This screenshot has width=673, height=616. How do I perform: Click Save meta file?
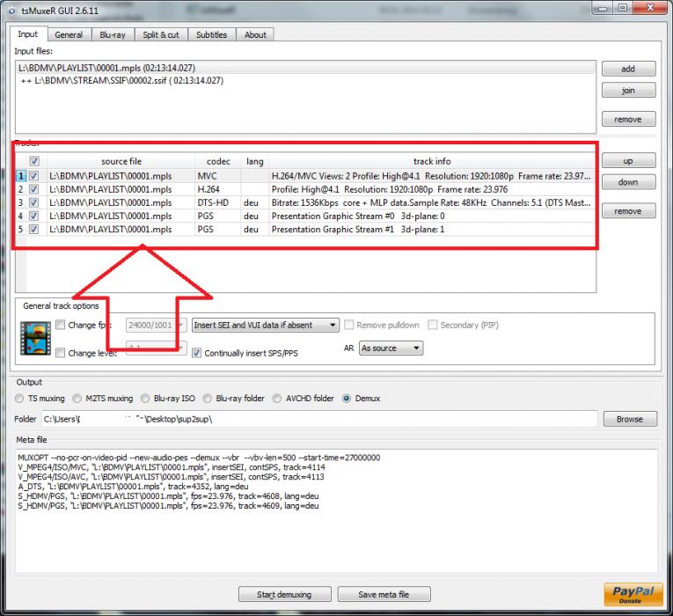384,594
